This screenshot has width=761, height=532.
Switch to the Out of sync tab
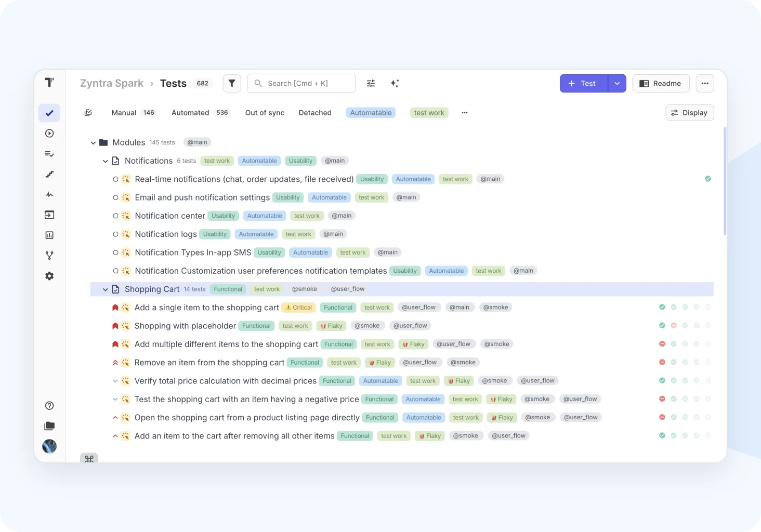265,113
